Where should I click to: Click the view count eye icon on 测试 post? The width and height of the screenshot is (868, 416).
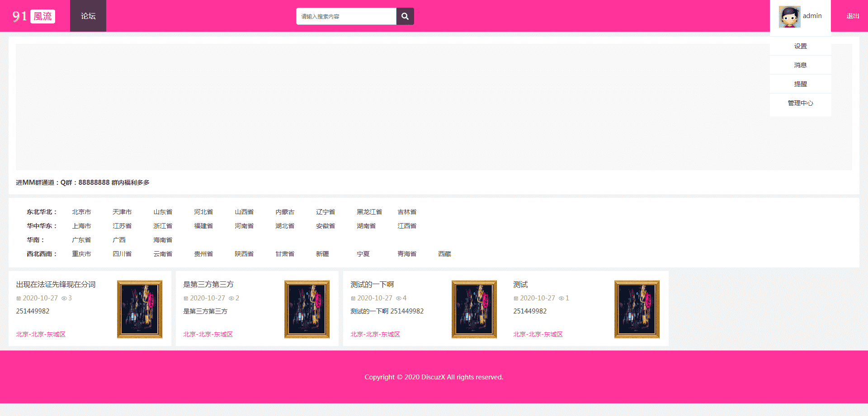[x=561, y=298]
